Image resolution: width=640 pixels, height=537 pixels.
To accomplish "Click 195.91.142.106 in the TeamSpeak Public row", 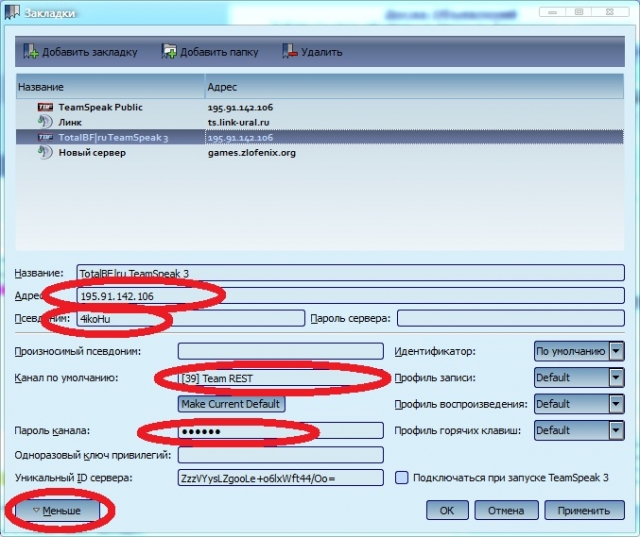I will 240,108.
